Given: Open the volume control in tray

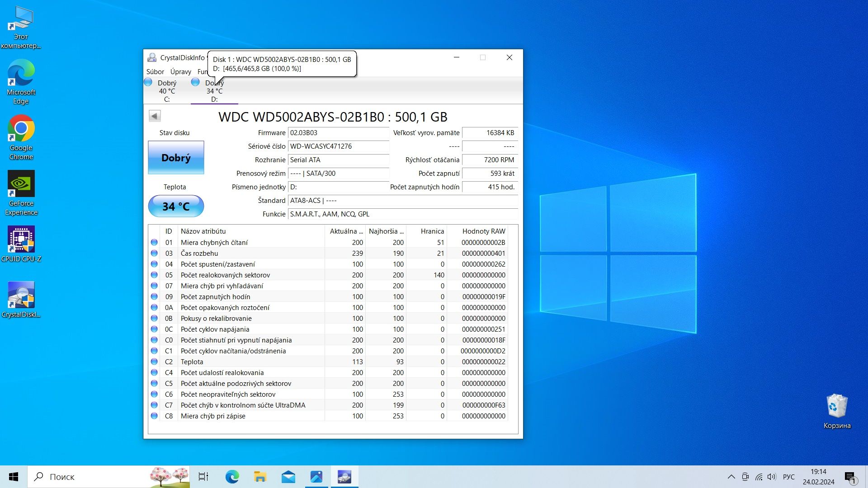Looking at the screenshot, I should coord(771,477).
